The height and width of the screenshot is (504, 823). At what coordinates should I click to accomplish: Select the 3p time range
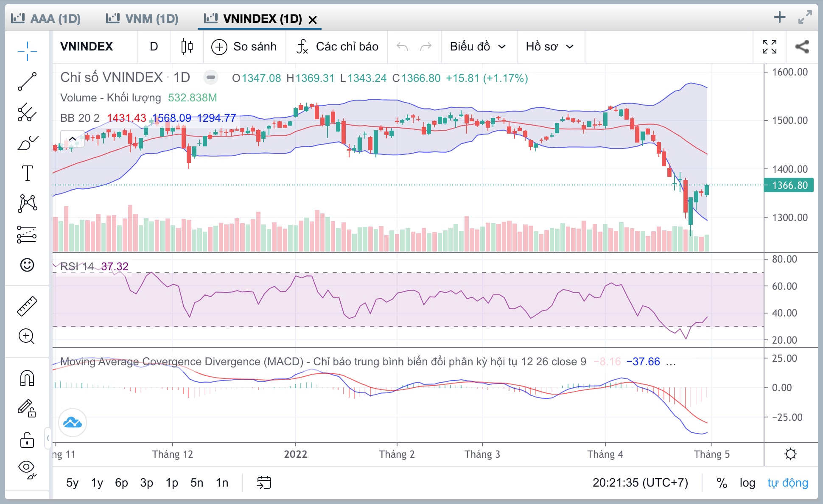coord(146,483)
